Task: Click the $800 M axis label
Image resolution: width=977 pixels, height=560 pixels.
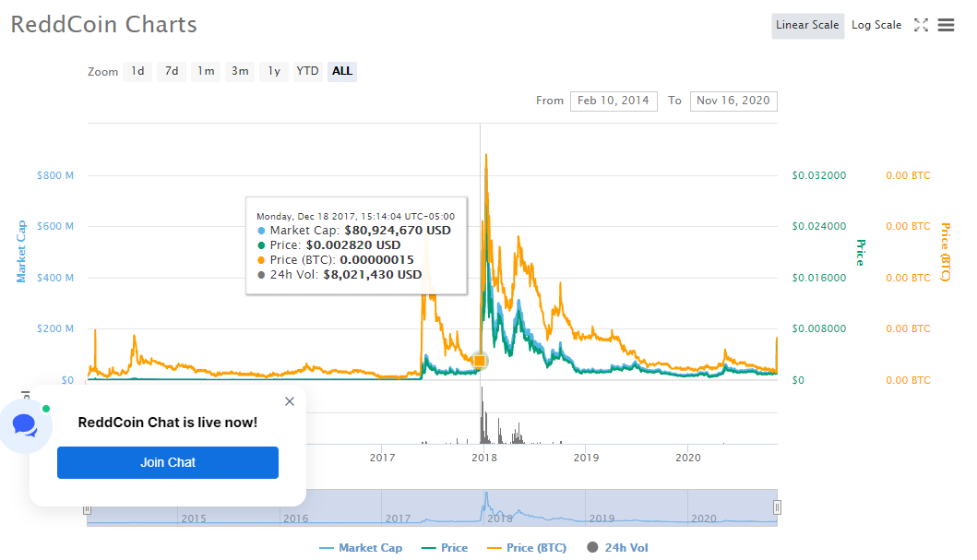Action: click(54, 175)
